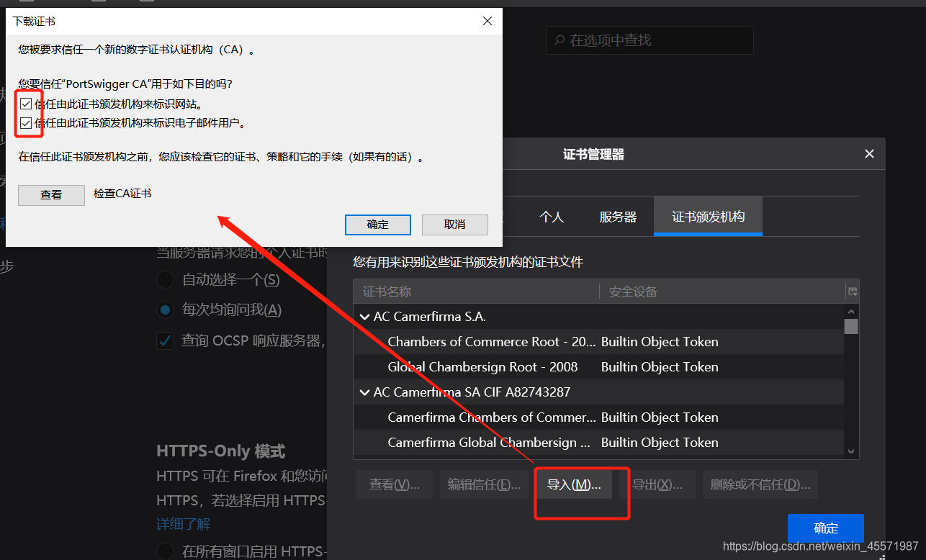
Task: Click Builtin Object Token for Global Chambersign Root - 2008
Action: pos(660,367)
